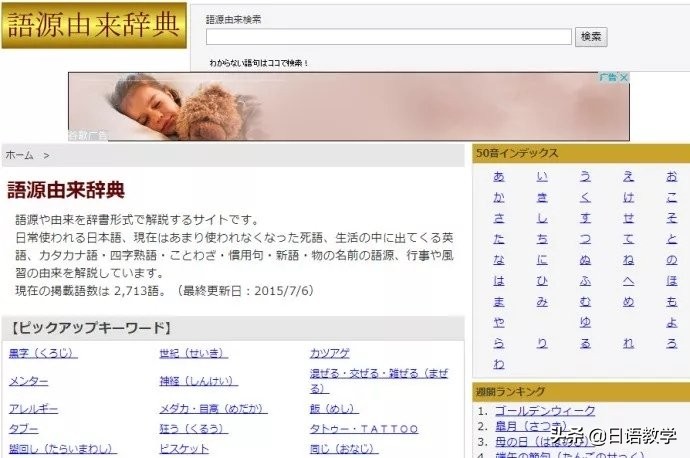
Task: Open the な index link
Action: click(499, 260)
